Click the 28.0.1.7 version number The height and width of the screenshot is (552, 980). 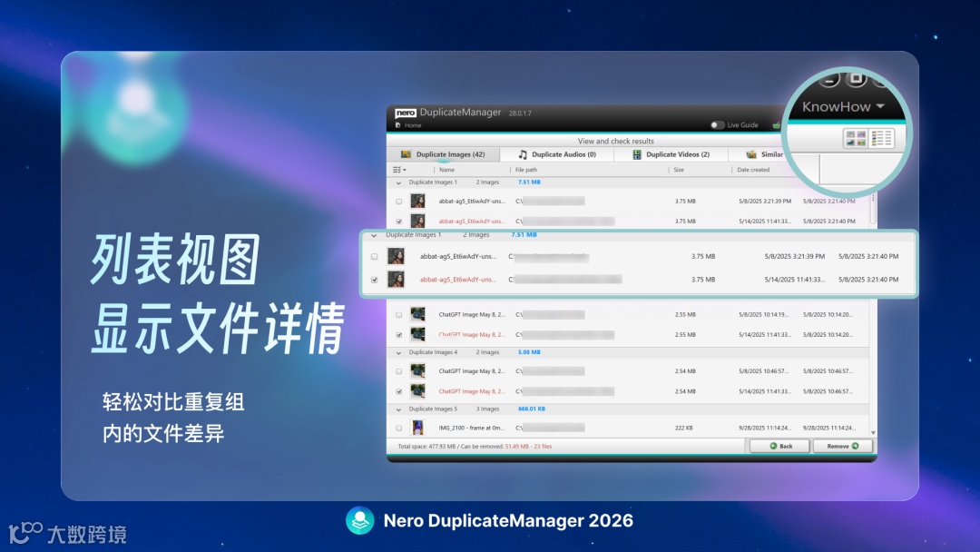coord(520,113)
